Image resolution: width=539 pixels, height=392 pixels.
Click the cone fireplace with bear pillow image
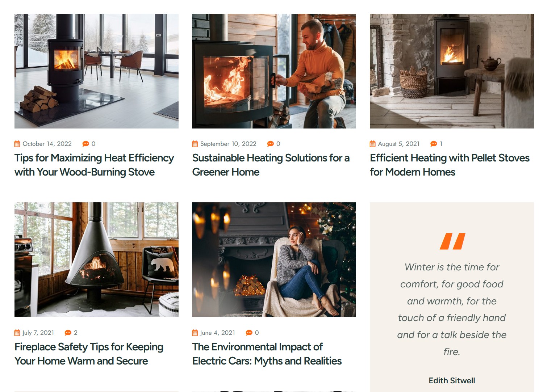(96, 260)
